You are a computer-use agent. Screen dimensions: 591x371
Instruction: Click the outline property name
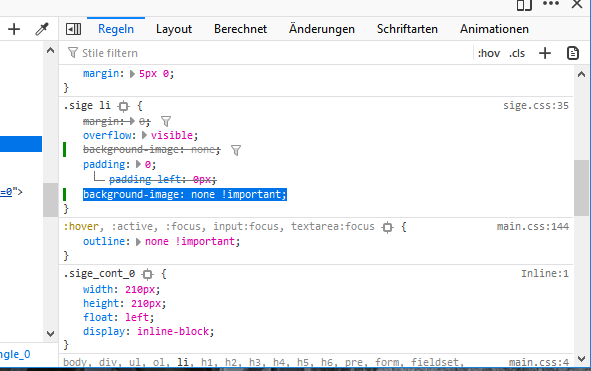click(x=104, y=241)
